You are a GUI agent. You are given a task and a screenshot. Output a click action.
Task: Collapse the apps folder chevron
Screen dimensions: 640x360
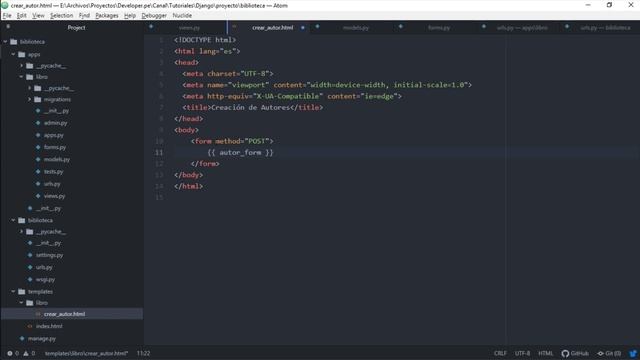coord(13,54)
